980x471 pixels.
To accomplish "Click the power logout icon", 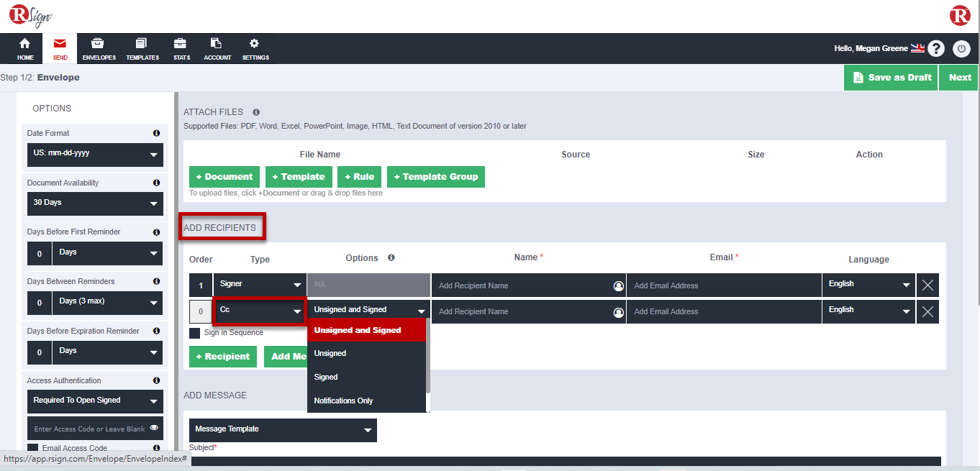I will click(x=961, y=49).
